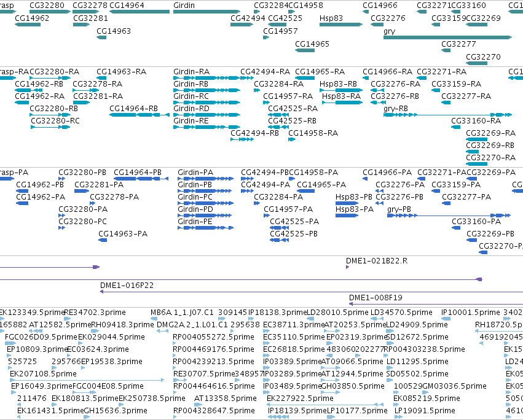
Task: Click transcript label CG32280-RC
Action: coord(55,121)
